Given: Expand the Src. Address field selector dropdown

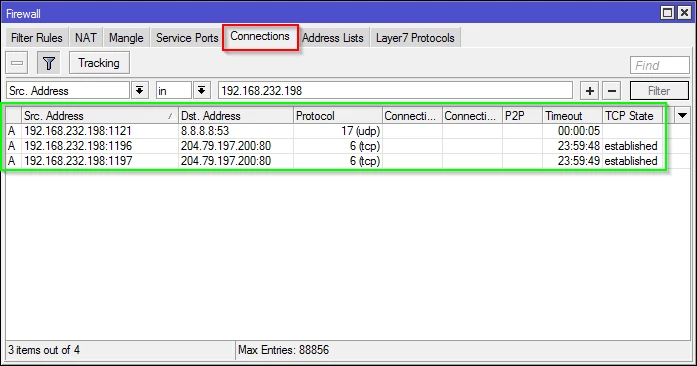Looking at the screenshot, I should coord(139,91).
